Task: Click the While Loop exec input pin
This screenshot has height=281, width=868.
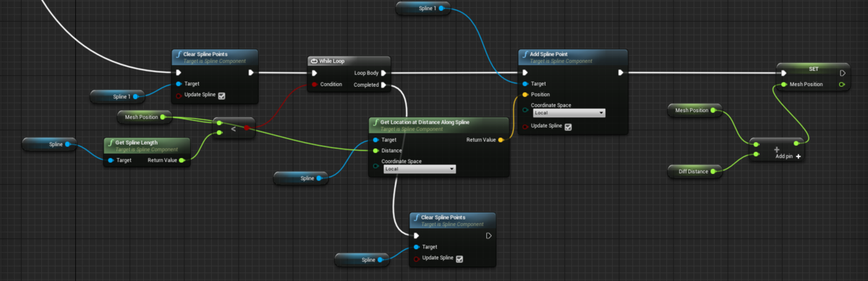Action: coord(314,72)
